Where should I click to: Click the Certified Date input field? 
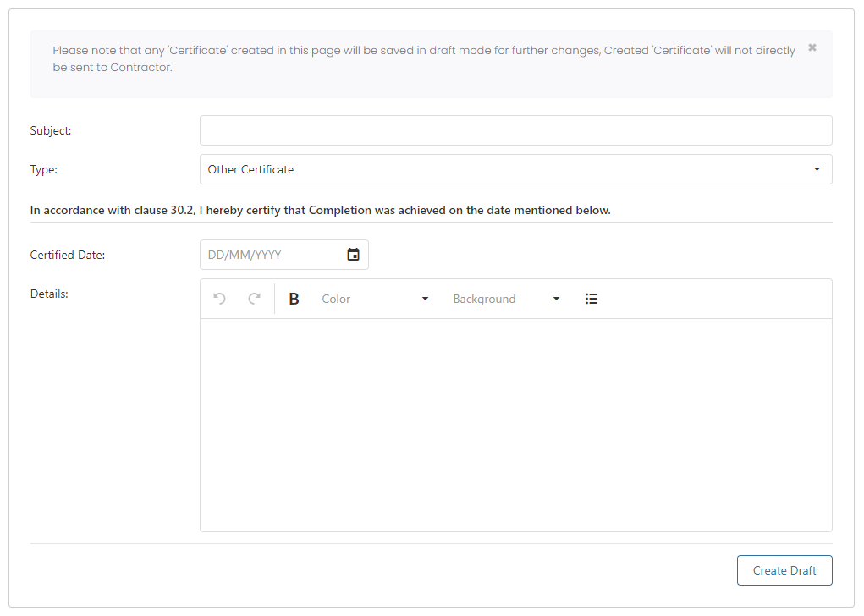283,255
